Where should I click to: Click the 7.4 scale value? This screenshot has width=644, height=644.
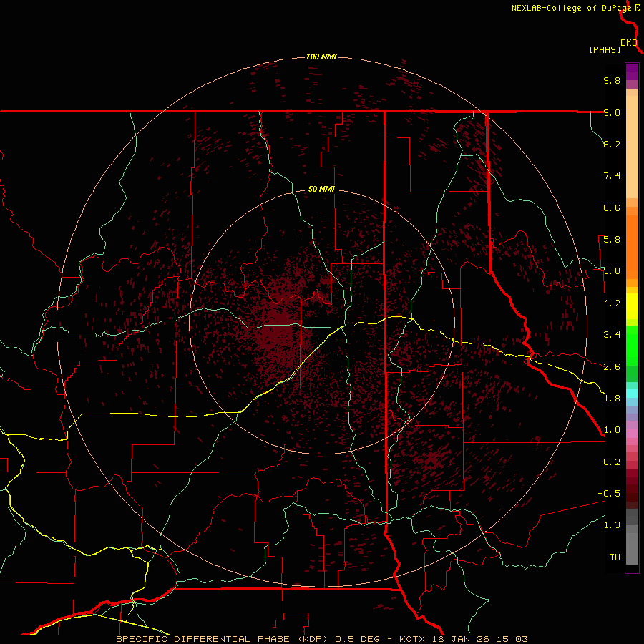pyautogui.click(x=612, y=176)
